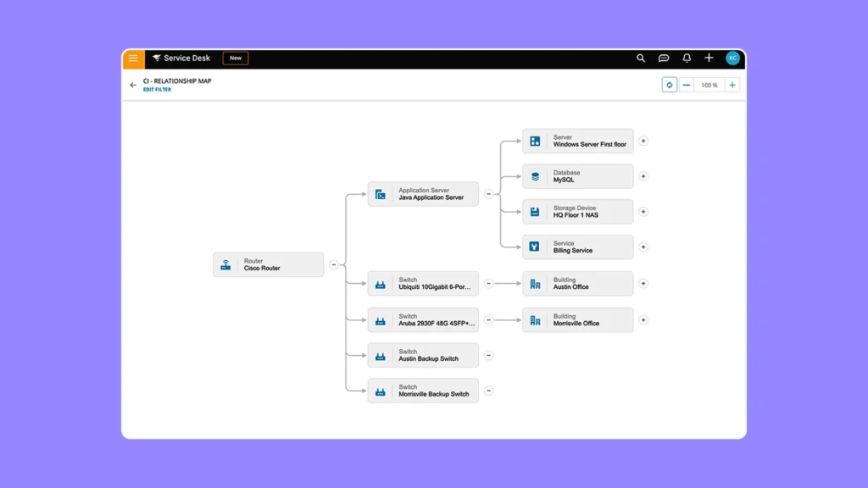This screenshot has height=488, width=868.
Task: Open the KC user avatar menu
Action: click(x=733, y=58)
